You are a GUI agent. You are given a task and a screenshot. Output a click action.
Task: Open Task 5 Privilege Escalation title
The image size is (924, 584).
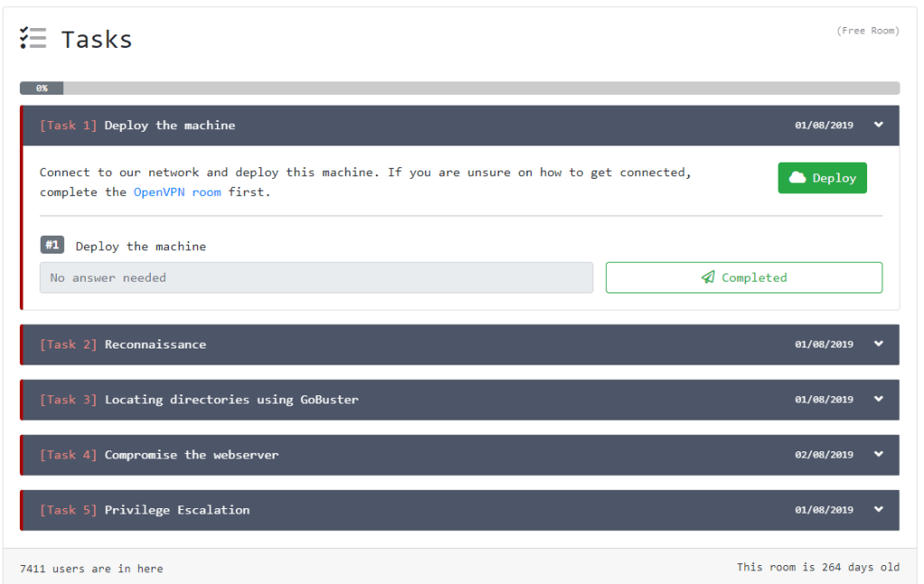177,510
